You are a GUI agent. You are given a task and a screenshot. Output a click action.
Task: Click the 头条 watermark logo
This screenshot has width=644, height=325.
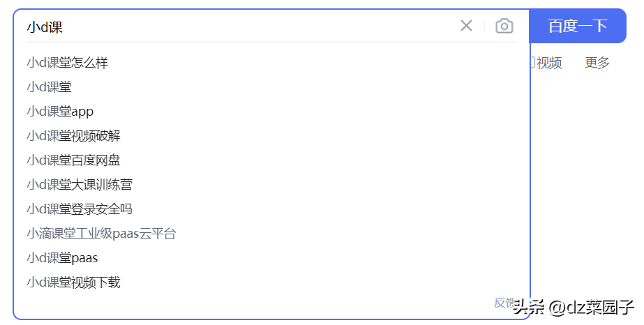click(x=528, y=307)
